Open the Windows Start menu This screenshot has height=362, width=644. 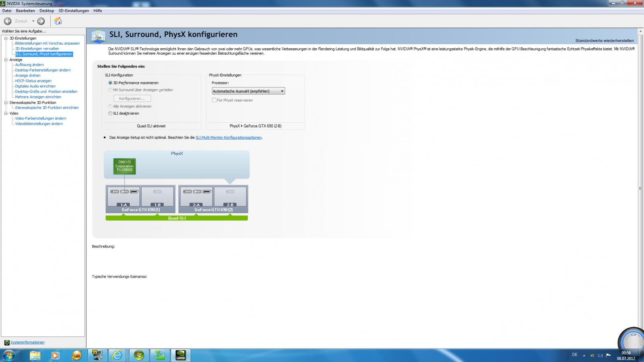(9, 355)
